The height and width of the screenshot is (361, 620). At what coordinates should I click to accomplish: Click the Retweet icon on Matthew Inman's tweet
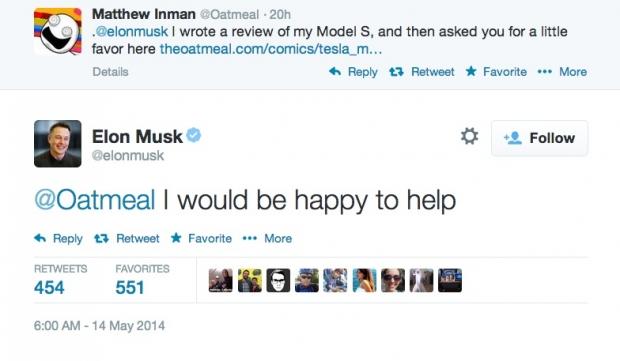tap(396, 72)
